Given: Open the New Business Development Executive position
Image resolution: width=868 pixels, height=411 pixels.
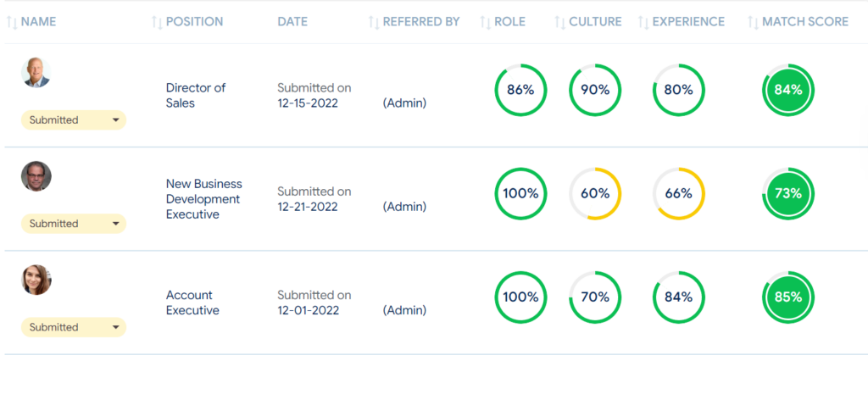Looking at the screenshot, I should [204, 198].
